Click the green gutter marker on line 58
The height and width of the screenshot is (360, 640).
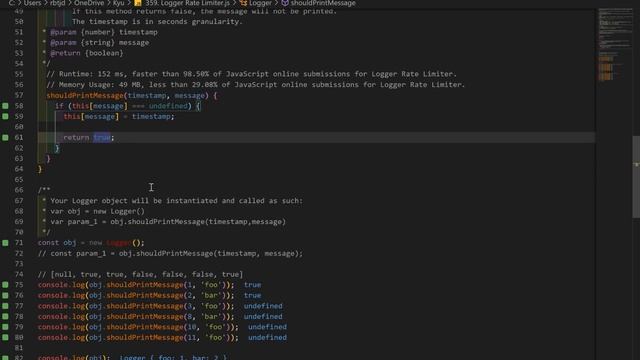click(x=5, y=106)
